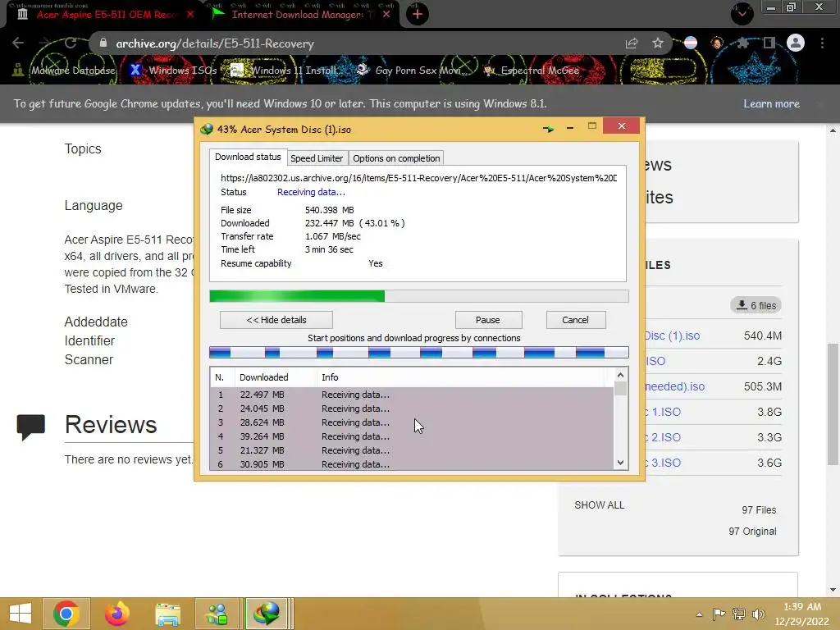Click the Downloaded column header
840x630 pixels.
(x=276, y=377)
